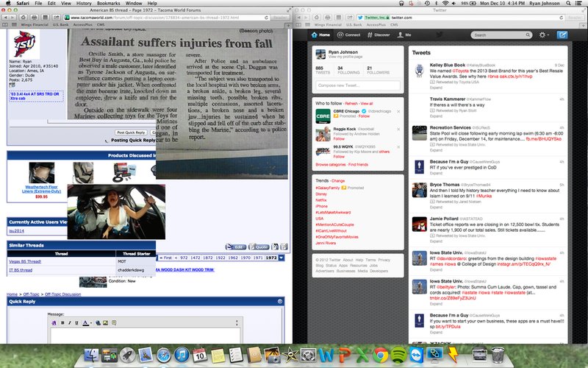
Task: Open forum page navigation dropdown arrow after 1972
Action: coord(282,258)
